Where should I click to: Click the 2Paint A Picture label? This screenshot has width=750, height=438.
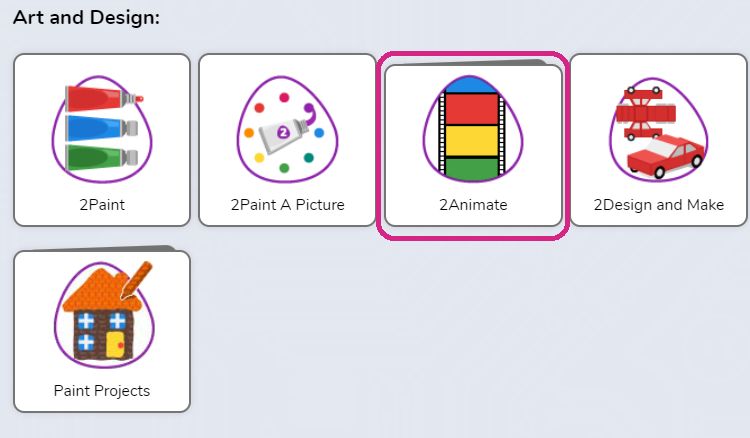pyautogui.click(x=287, y=205)
